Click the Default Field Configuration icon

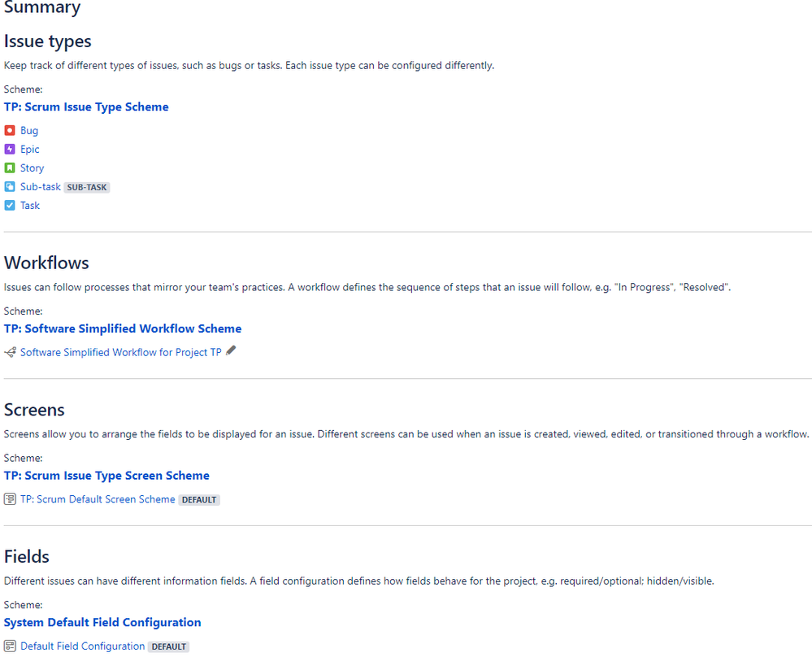click(9, 646)
